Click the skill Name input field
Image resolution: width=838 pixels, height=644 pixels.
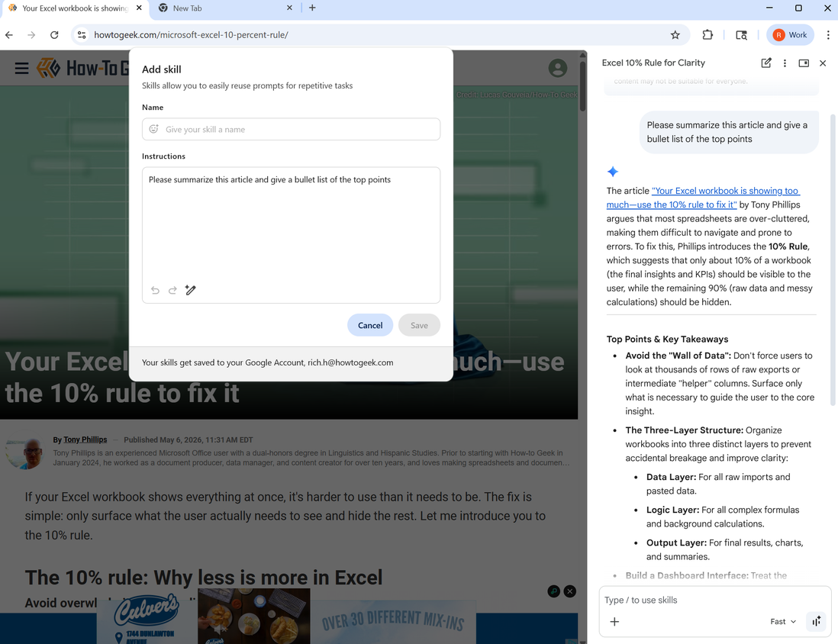291,130
